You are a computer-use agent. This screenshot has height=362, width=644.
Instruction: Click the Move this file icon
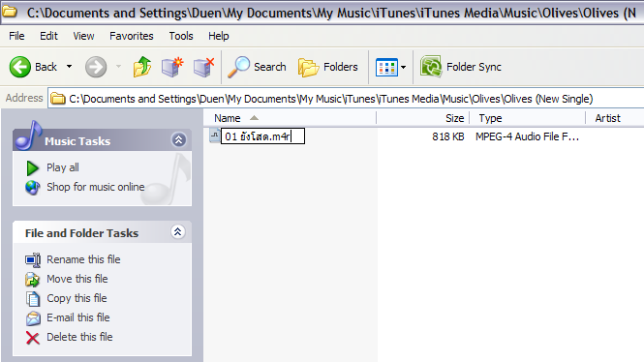click(33, 280)
